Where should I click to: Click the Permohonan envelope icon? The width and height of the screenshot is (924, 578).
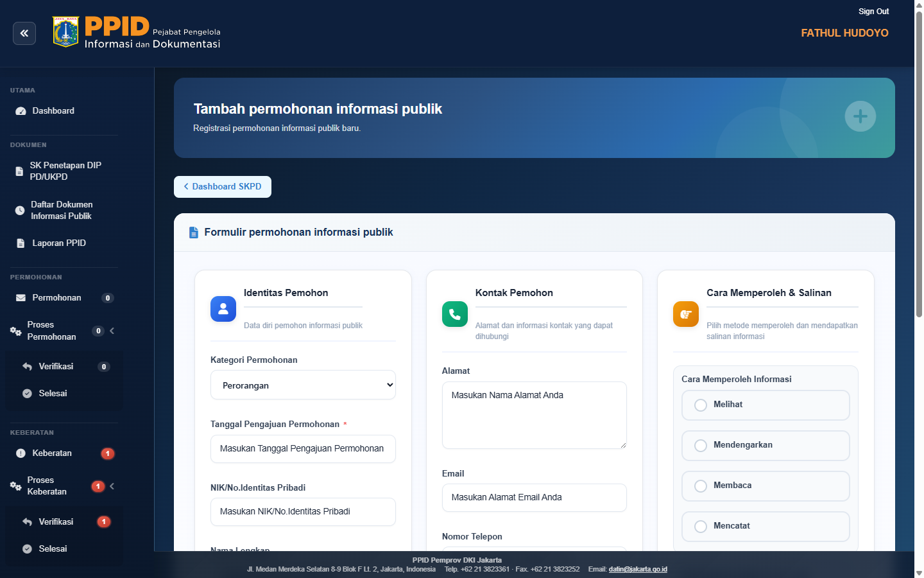pyautogui.click(x=21, y=298)
